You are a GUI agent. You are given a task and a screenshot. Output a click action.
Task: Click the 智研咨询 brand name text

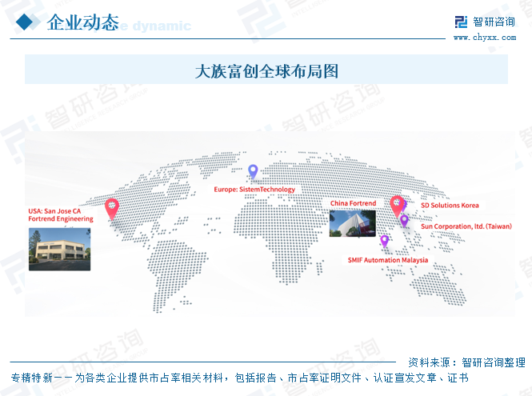coord(494,22)
